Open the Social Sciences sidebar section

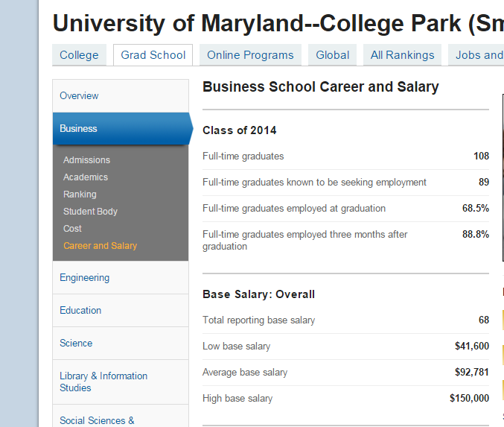click(97, 420)
